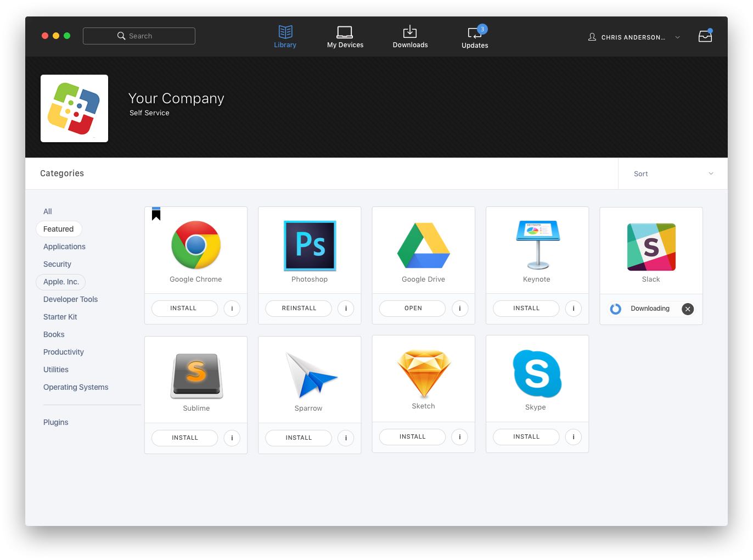The width and height of the screenshot is (753, 560).
Task: Select the Developer Tools category
Action: tap(70, 299)
